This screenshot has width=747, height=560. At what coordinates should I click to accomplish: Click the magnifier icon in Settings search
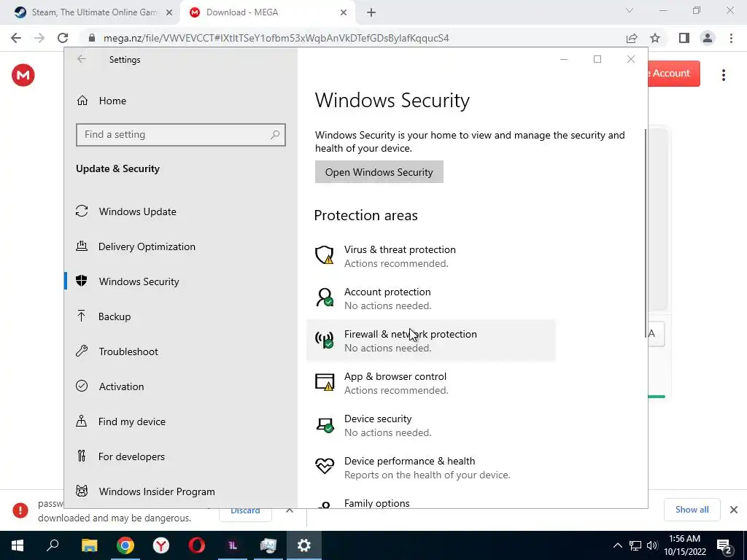click(x=275, y=135)
